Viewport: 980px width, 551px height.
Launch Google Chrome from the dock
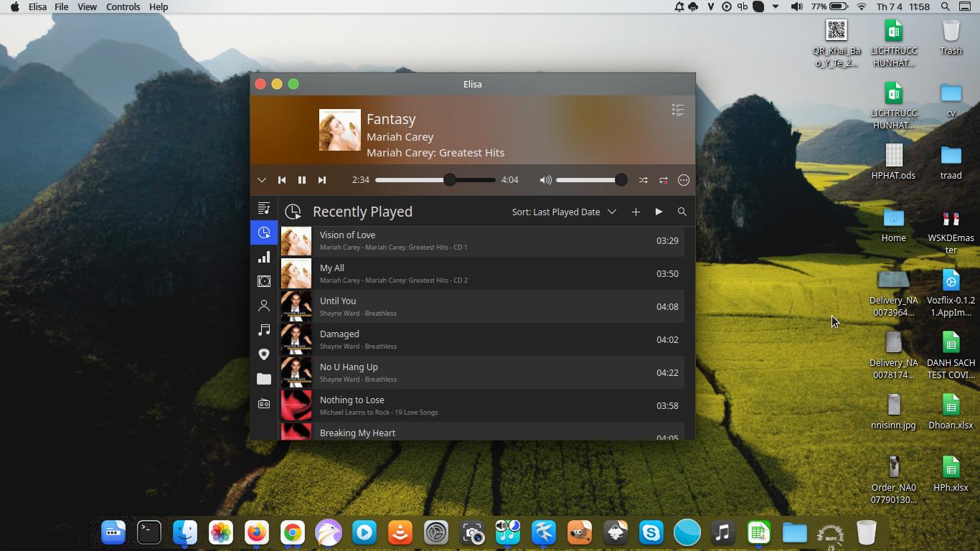click(293, 532)
